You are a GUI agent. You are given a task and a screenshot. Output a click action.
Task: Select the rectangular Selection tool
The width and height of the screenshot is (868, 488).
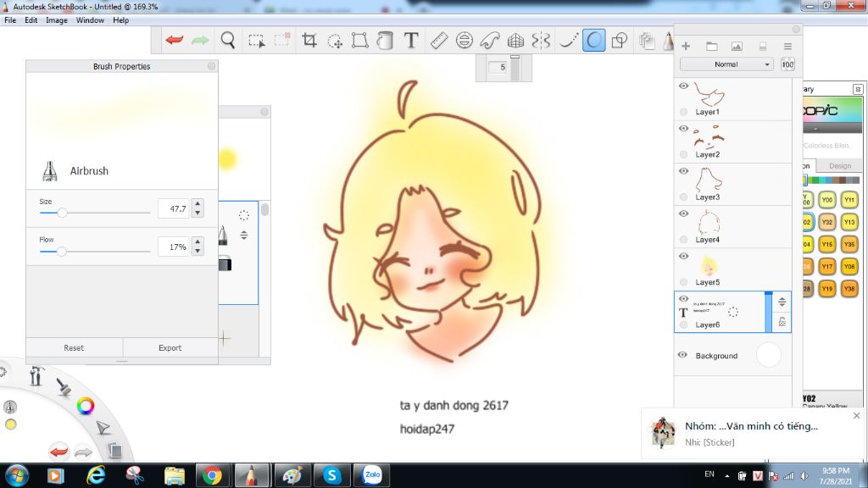[256, 41]
